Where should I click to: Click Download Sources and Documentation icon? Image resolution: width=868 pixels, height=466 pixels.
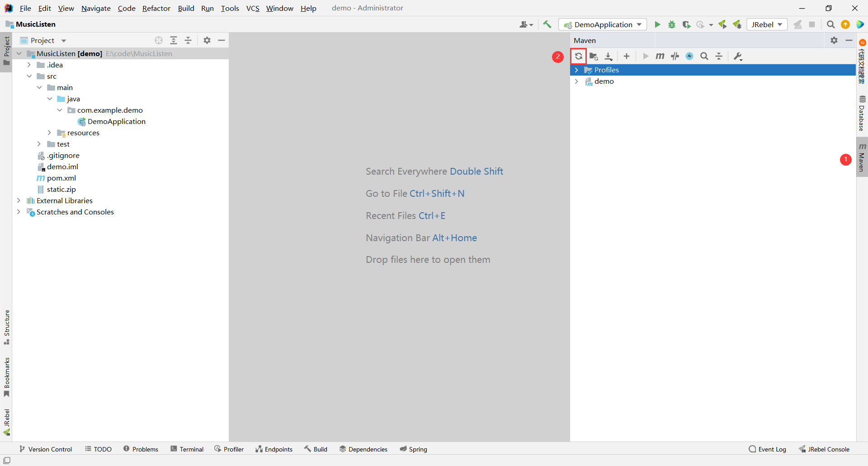[609, 56]
